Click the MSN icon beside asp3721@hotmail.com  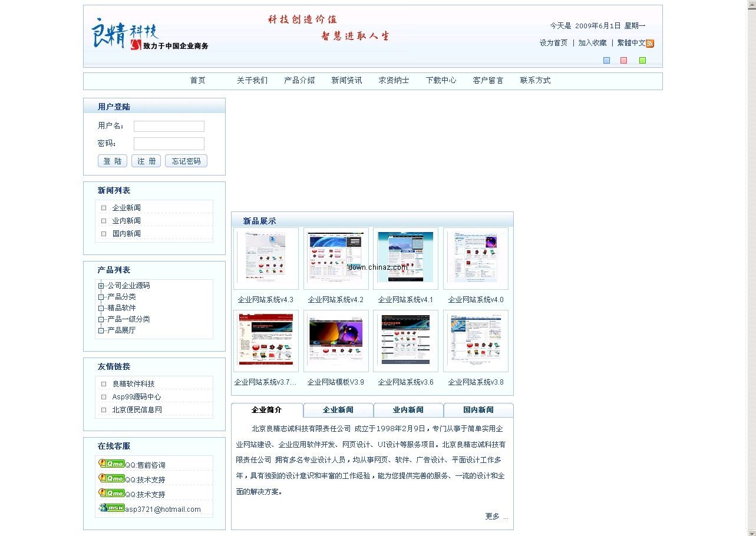click(111, 508)
